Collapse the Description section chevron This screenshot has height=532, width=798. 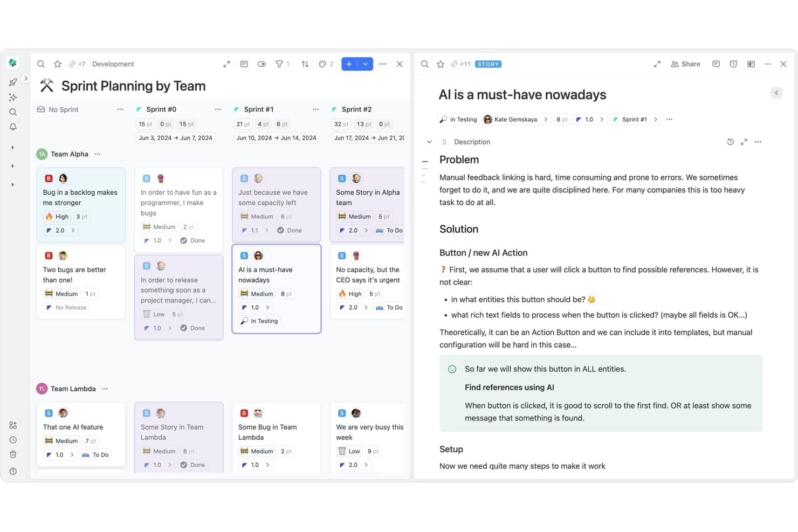(x=429, y=142)
